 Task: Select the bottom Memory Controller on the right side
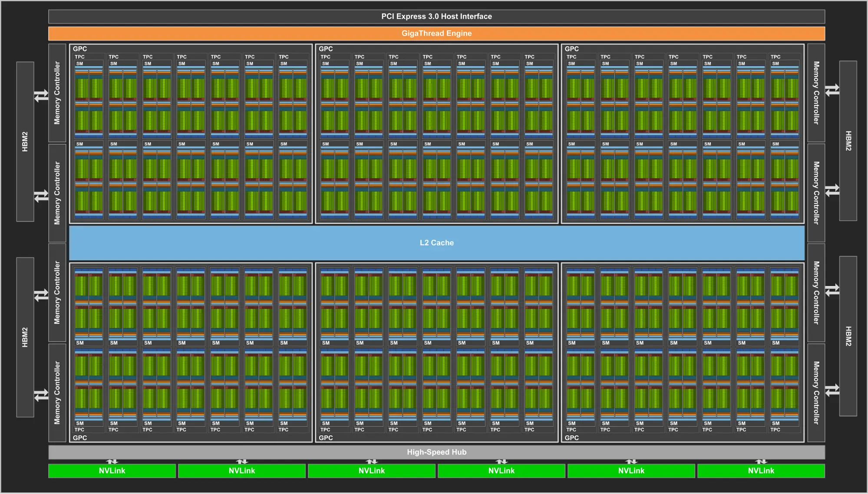pyautogui.click(x=816, y=393)
